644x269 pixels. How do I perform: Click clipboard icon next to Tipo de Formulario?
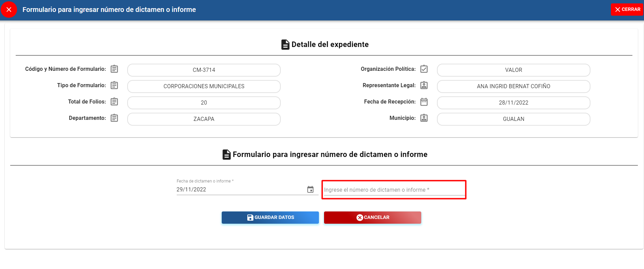pos(114,85)
